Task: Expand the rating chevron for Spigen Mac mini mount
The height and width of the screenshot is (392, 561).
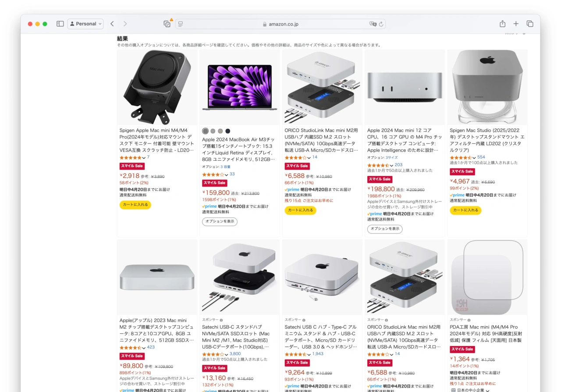Action: pos(144,158)
